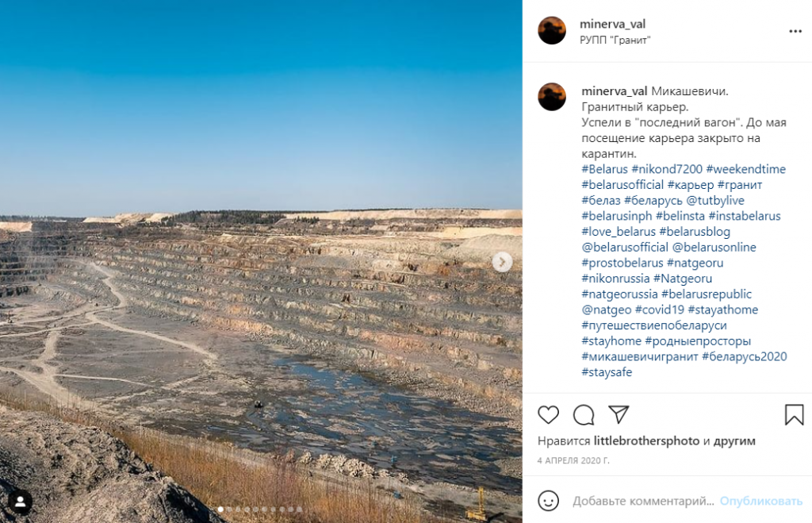
Task: Open emoji picker smiley icon
Action: pyautogui.click(x=549, y=501)
